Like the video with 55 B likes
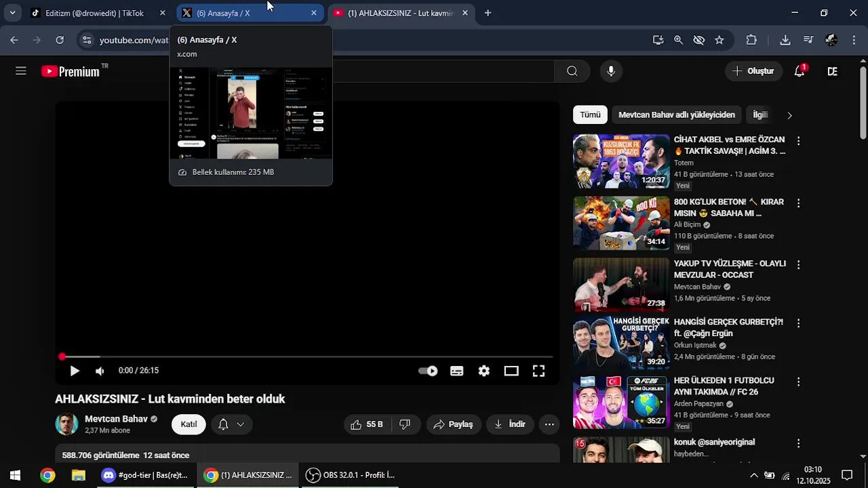The width and height of the screenshot is (868, 488). (x=367, y=424)
